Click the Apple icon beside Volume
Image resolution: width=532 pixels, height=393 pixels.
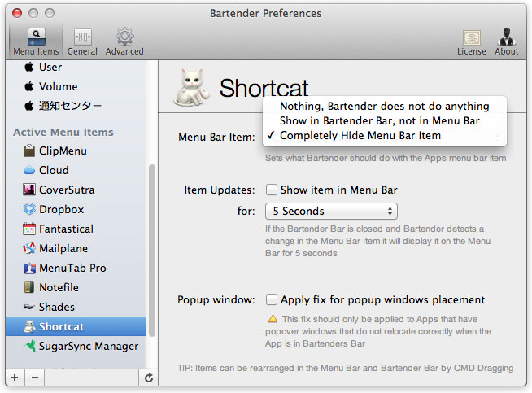click(29, 86)
